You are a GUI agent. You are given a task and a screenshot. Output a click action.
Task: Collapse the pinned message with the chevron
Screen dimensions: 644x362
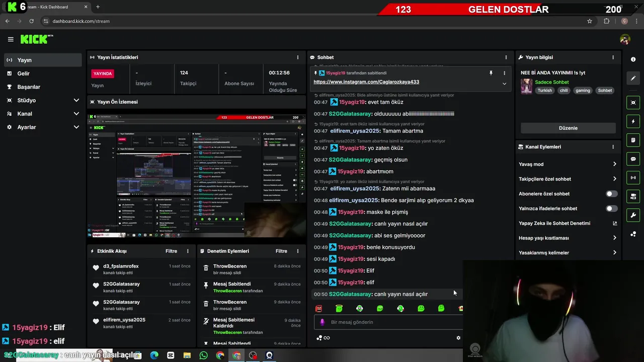(x=504, y=83)
